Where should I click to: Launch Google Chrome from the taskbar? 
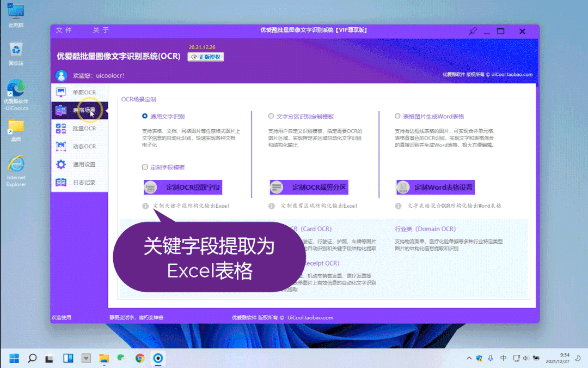140,358
